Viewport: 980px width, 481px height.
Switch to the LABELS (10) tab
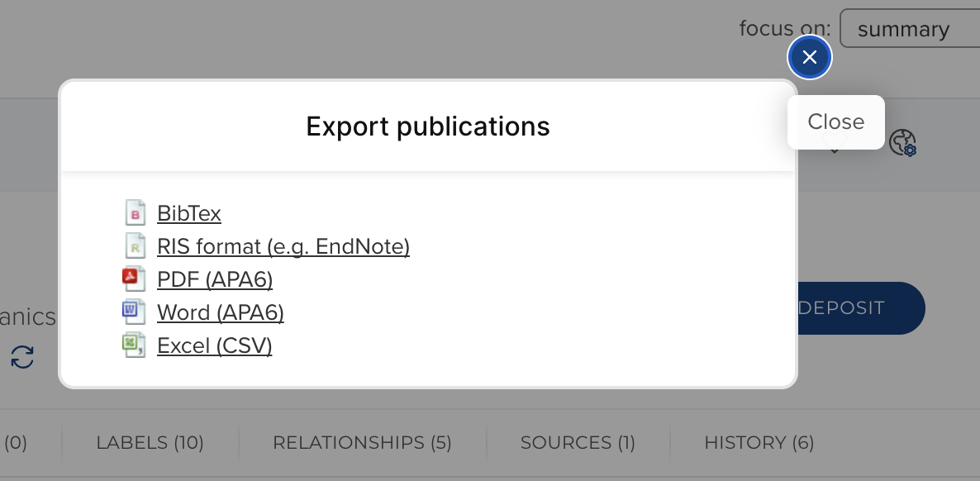pyautogui.click(x=150, y=443)
